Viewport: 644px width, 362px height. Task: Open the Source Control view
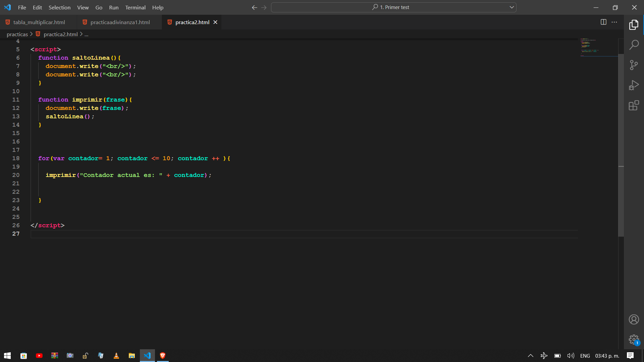click(634, 65)
